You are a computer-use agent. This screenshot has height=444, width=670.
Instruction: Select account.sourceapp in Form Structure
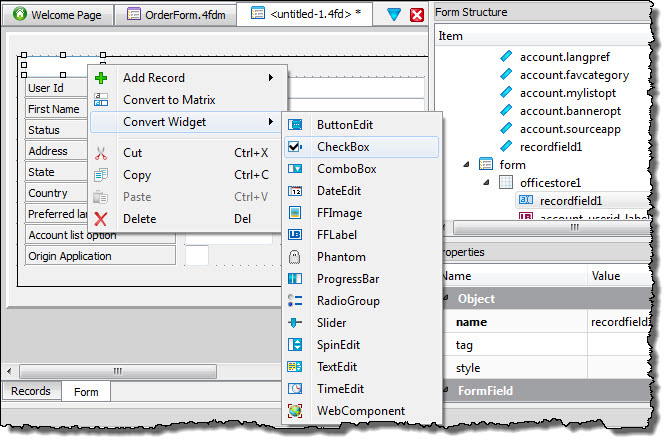click(x=570, y=129)
